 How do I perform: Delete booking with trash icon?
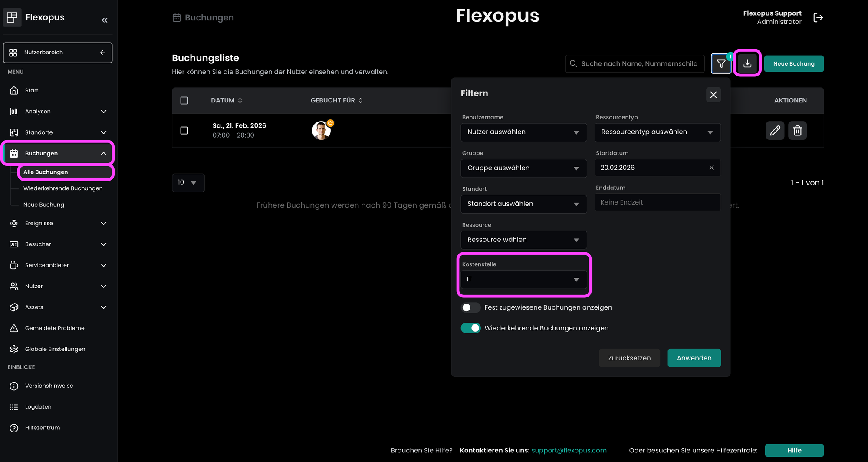tap(797, 131)
